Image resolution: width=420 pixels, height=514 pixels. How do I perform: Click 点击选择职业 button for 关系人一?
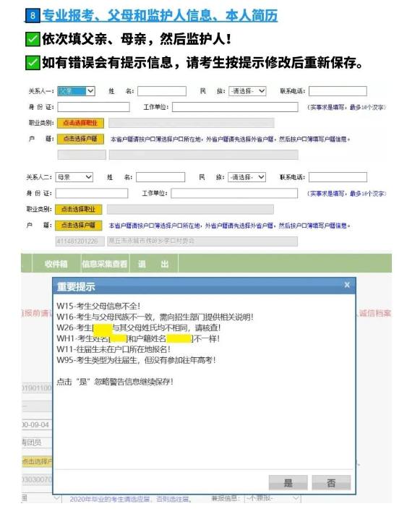click(x=81, y=123)
